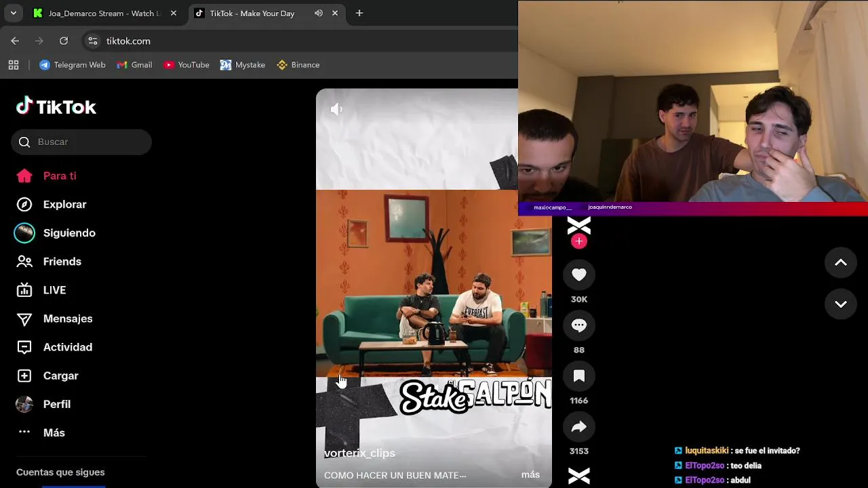The width and height of the screenshot is (868, 488).
Task: Share the video with the arrow icon
Action: [x=579, y=427]
